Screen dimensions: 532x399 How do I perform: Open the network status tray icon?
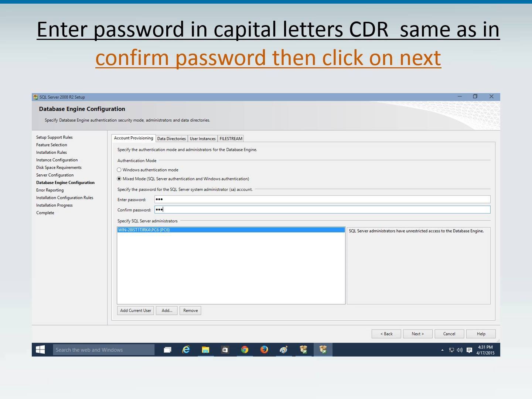[x=451, y=350]
